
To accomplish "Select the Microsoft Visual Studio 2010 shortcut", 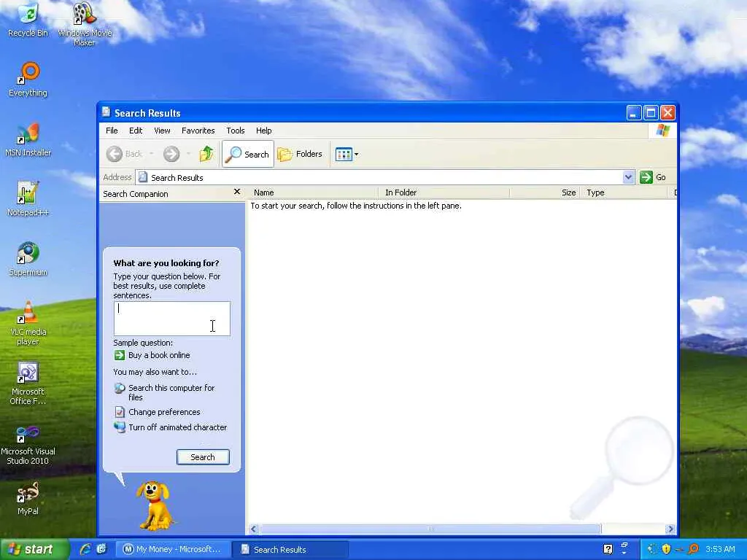I will tap(28, 446).
